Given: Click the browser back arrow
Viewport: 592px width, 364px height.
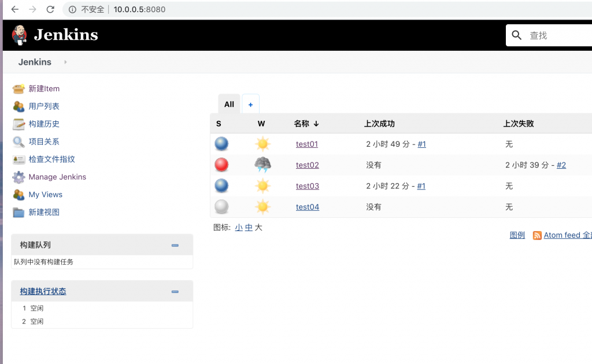Looking at the screenshot, I should click(x=15, y=9).
